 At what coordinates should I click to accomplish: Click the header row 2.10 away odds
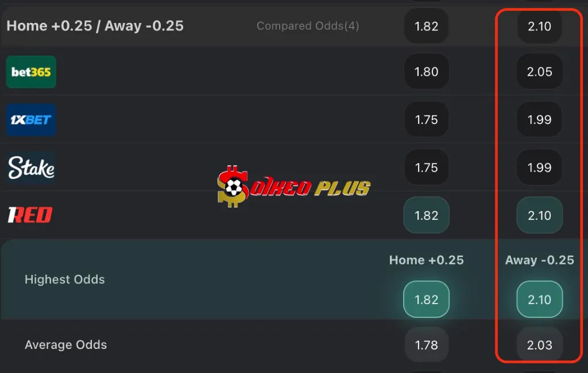(539, 26)
